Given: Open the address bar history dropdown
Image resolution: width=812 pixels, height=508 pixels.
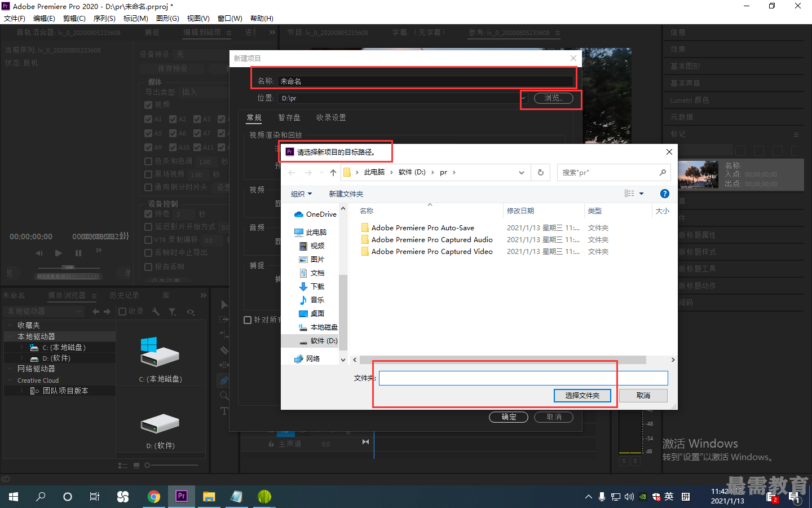Looking at the screenshot, I should pyautogui.click(x=522, y=173).
